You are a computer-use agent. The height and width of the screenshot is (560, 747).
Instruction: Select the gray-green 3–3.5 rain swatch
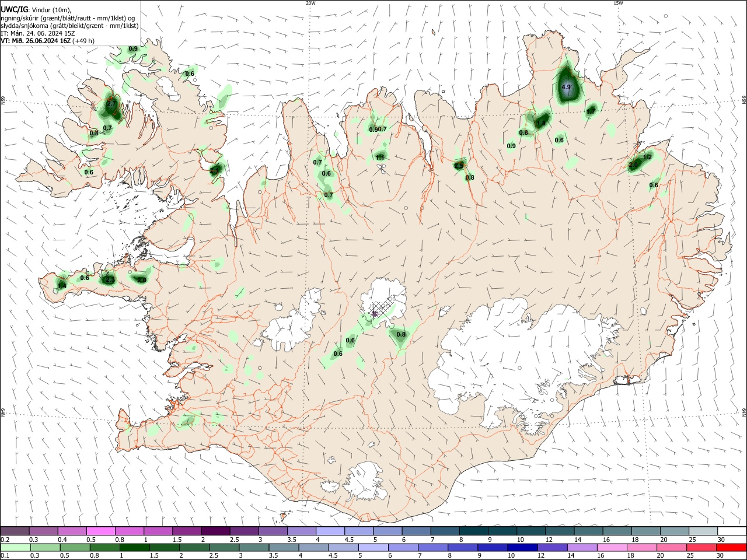click(254, 548)
